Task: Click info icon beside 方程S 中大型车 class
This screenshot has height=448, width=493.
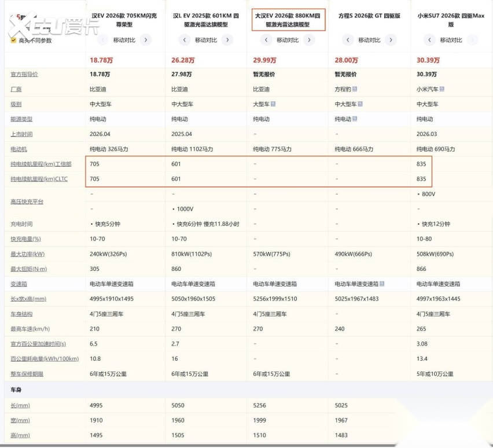Action: click(360, 104)
